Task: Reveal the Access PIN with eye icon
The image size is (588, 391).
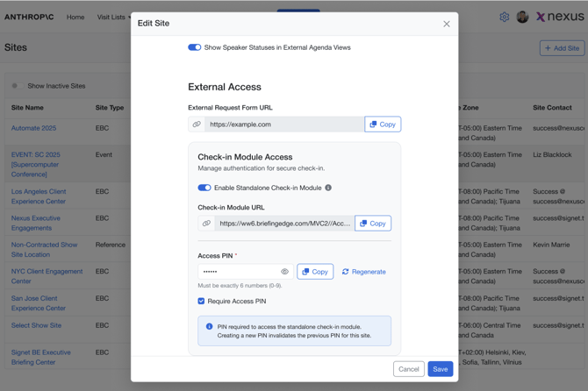Action: pos(284,272)
